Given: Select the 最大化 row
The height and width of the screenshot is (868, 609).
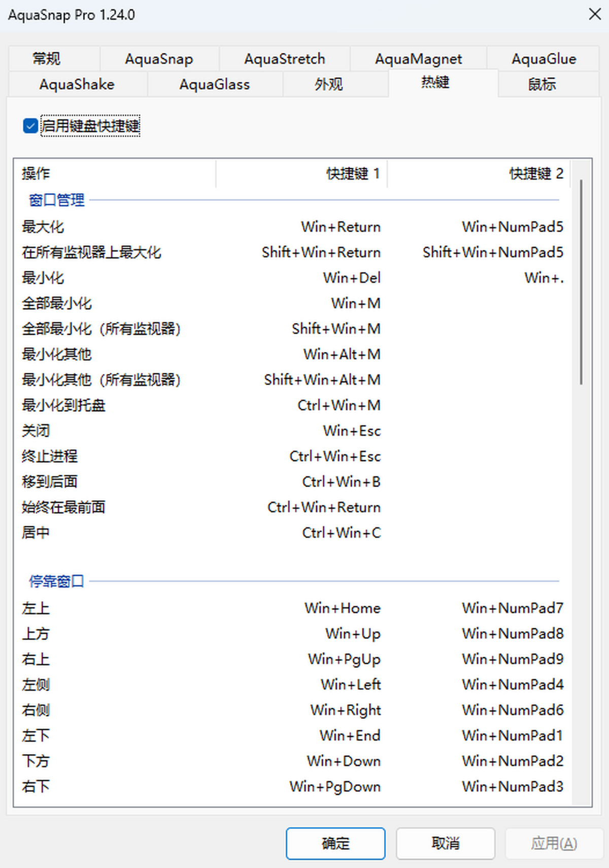Looking at the screenshot, I should (x=292, y=227).
